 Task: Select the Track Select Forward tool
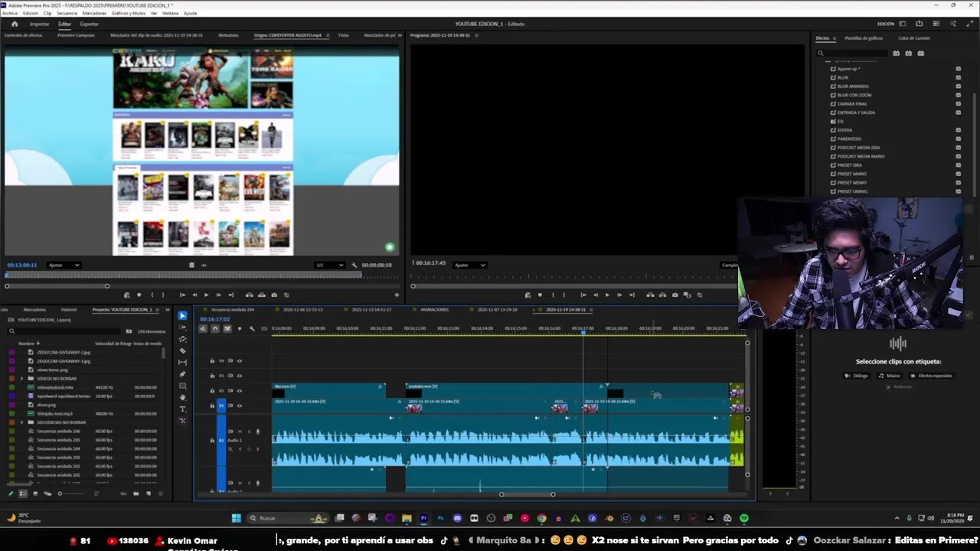[x=182, y=327]
